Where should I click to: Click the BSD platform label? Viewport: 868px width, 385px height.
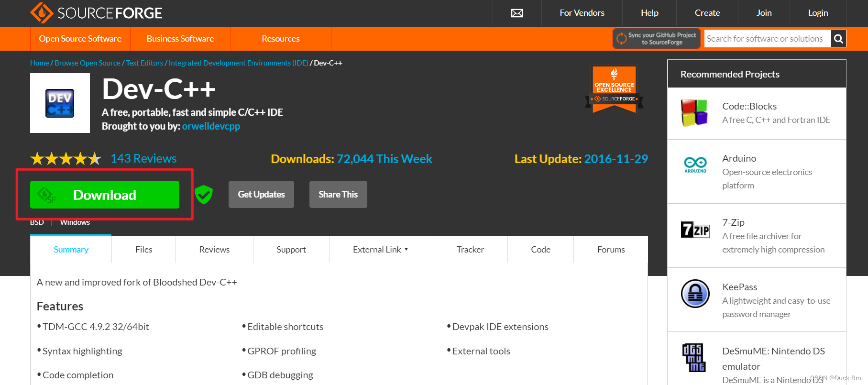coord(37,222)
